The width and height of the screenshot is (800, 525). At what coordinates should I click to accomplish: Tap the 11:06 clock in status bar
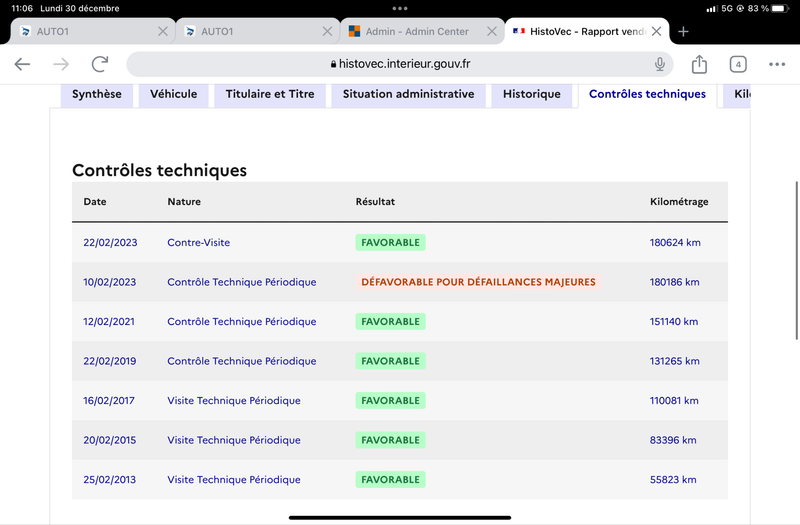pos(22,9)
